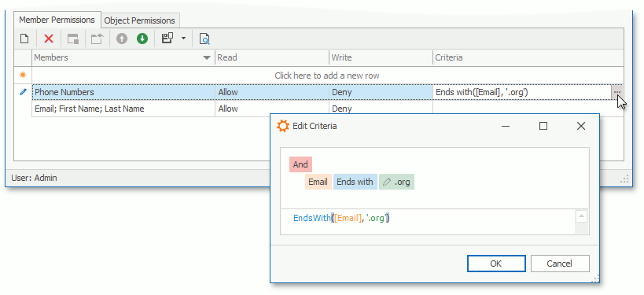Open criteria editor via ellipsis button
Screen dimensions: 644x295
pyautogui.click(x=617, y=92)
